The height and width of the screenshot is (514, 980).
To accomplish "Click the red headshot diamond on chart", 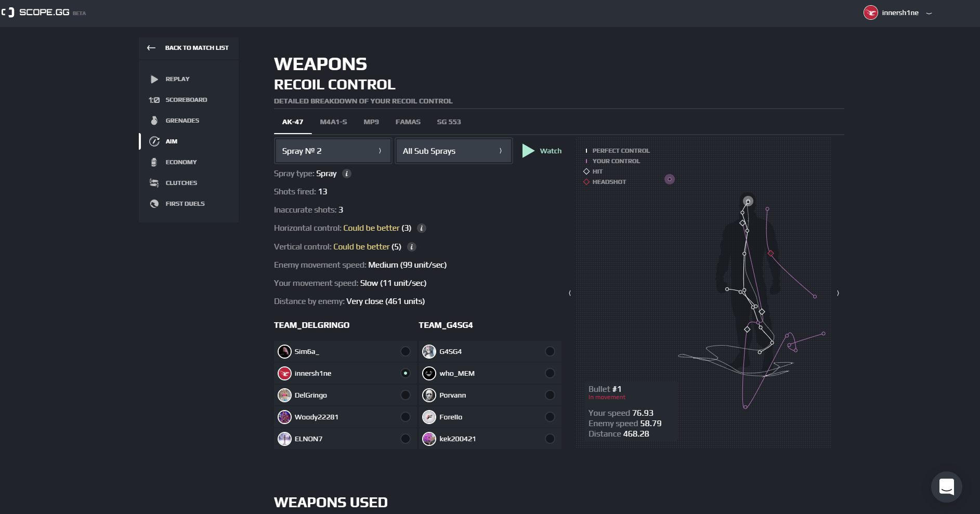I will click(x=771, y=254).
